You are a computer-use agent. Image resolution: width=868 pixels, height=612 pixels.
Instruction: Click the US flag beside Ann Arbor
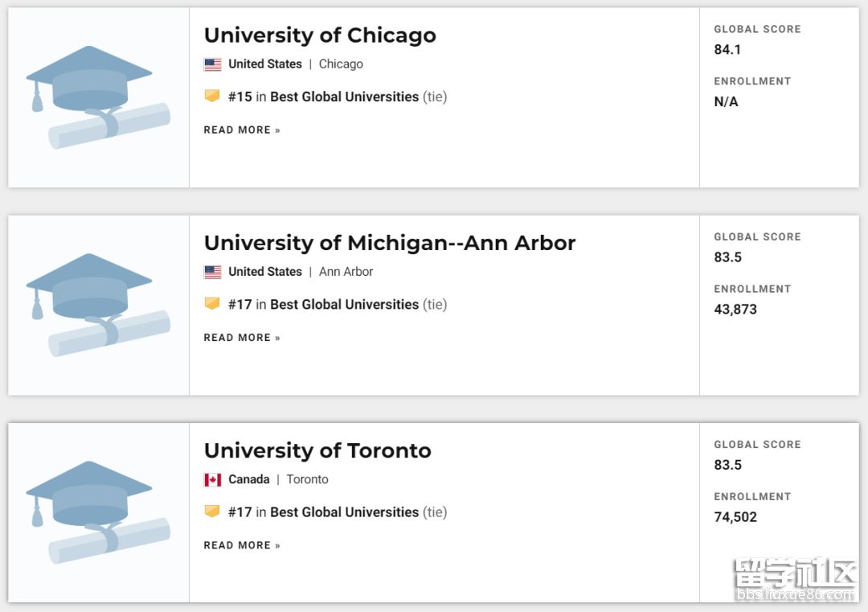[x=213, y=272]
